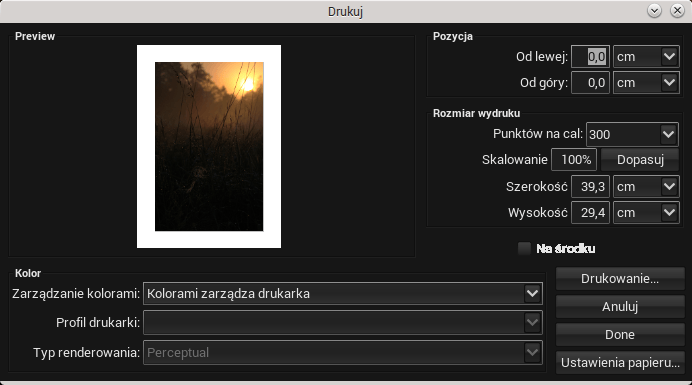Viewport: 692px width, 385px height.
Task: Open the unit dropdown for Od lewej
Action: coord(646,57)
